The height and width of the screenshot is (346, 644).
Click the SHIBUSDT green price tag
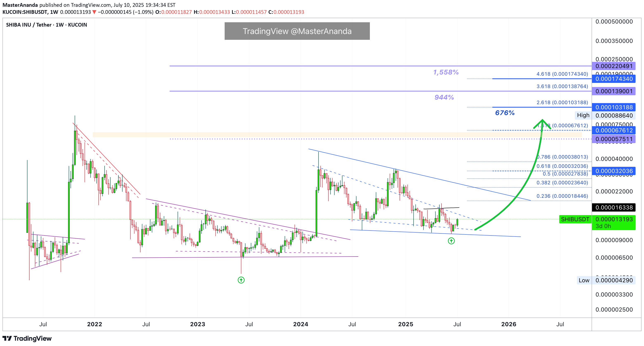[x=575, y=219]
